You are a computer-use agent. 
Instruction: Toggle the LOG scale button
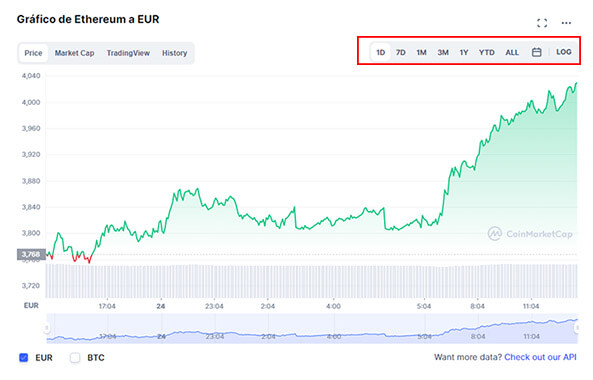(x=564, y=52)
